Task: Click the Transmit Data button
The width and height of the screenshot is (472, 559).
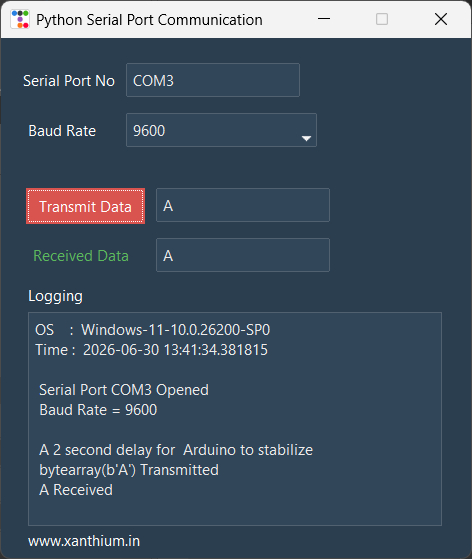Action: [x=86, y=206]
